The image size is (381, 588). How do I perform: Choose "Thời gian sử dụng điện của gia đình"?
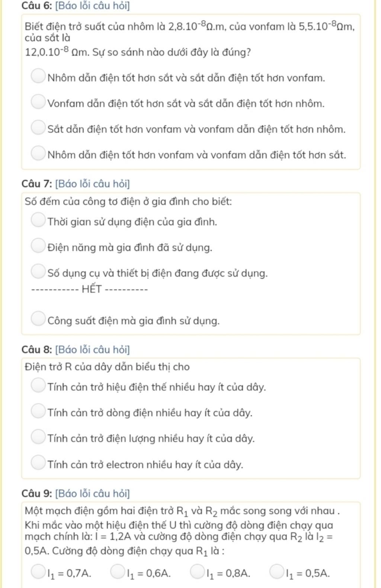(38, 220)
